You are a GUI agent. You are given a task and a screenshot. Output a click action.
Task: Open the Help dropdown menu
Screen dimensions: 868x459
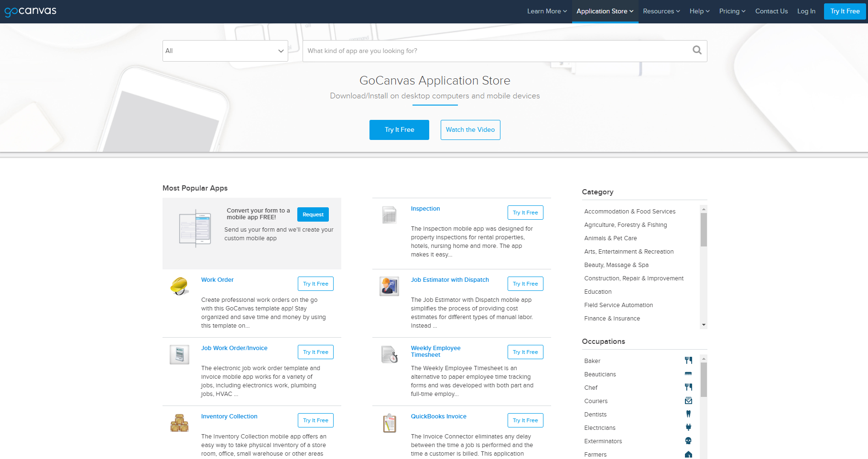(699, 11)
